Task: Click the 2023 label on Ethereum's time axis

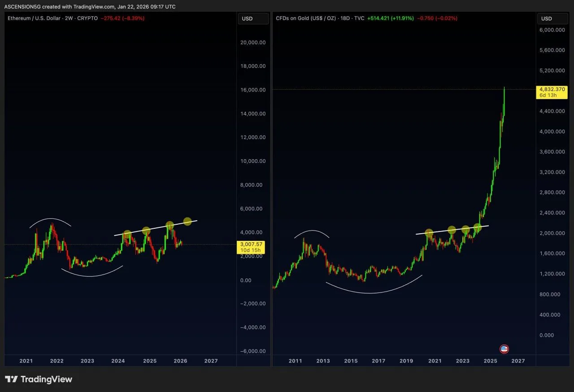Action: click(x=87, y=361)
